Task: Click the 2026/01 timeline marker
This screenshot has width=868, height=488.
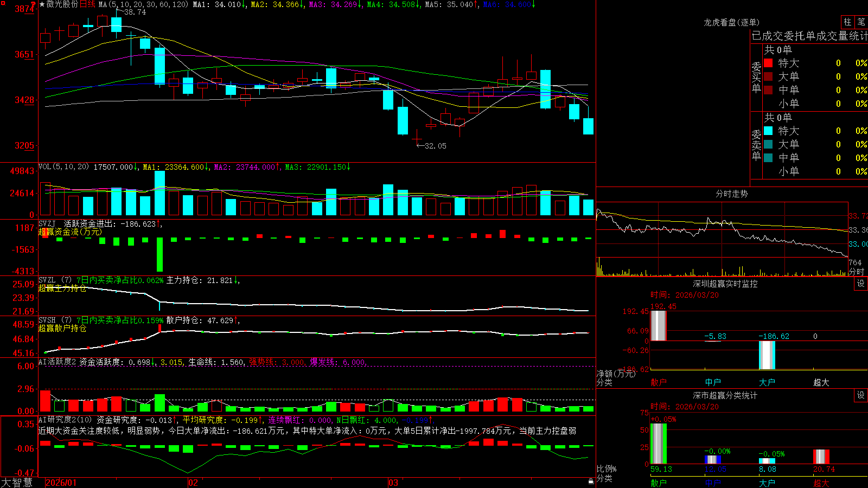Action: (61, 483)
